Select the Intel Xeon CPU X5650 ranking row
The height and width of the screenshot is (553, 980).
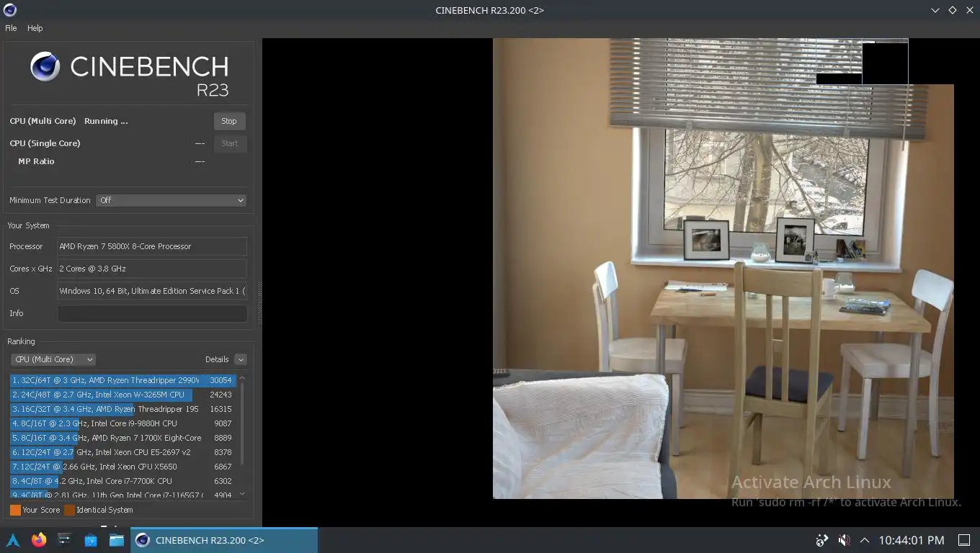coord(122,467)
